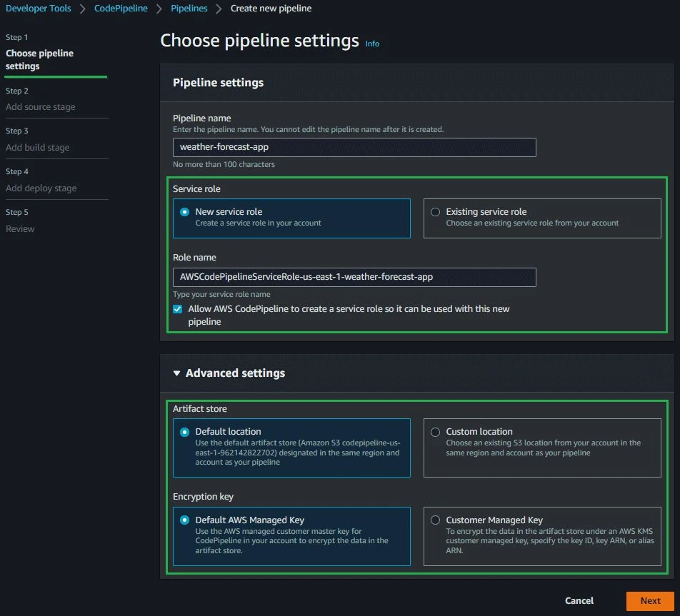Open the Pipelines breadcrumb link
680x616 pixels.
click(x=189, y=9)
